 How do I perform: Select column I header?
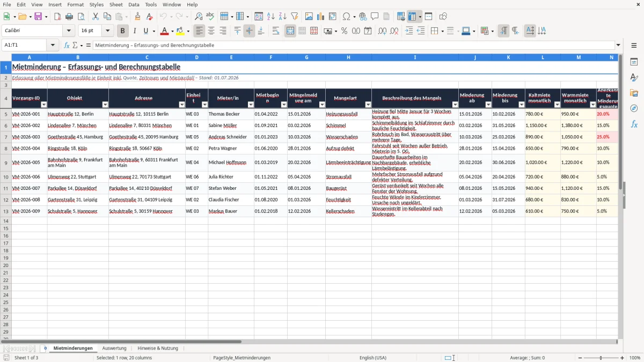(415, 57)
